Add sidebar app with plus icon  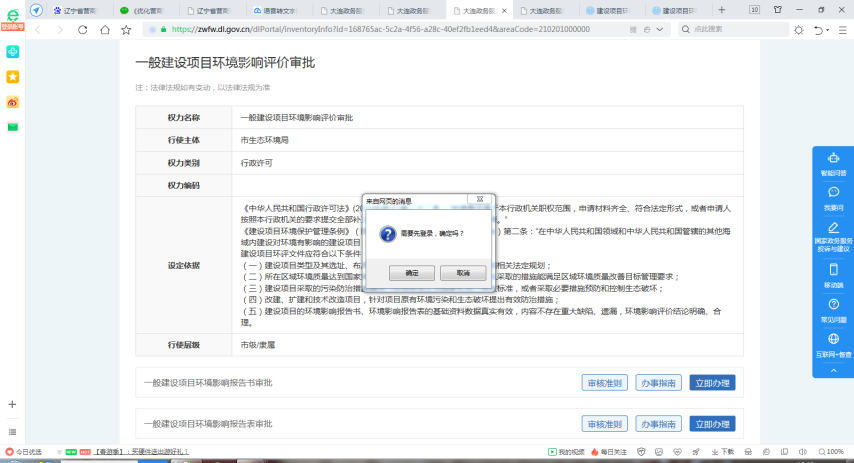pos(13,404)
